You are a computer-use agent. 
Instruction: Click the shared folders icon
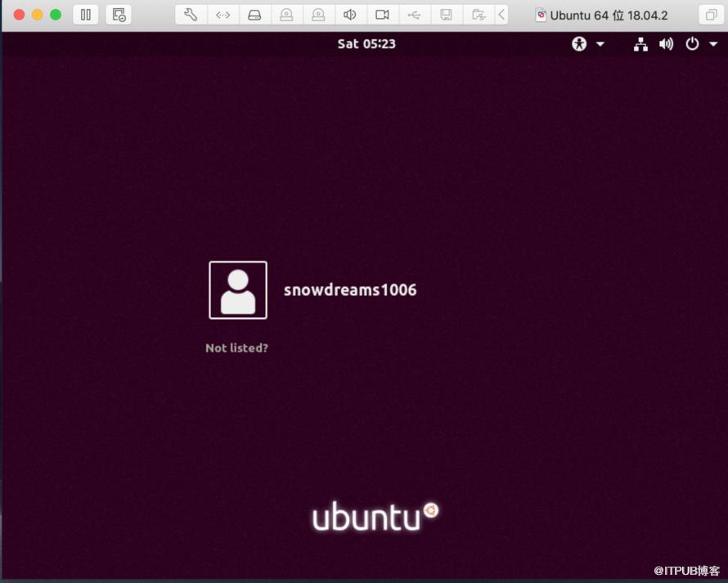point(479,15)
